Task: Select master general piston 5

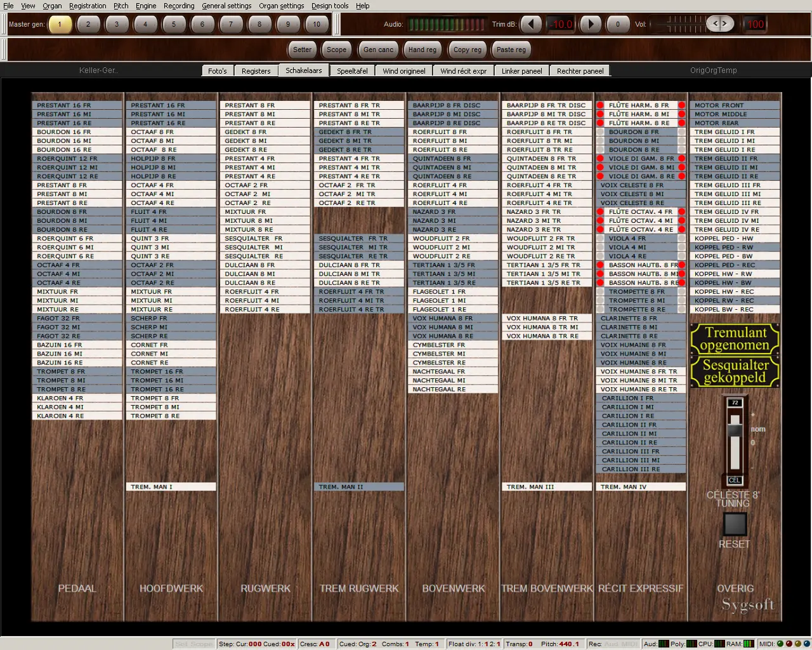Action: tap(174, 24)
